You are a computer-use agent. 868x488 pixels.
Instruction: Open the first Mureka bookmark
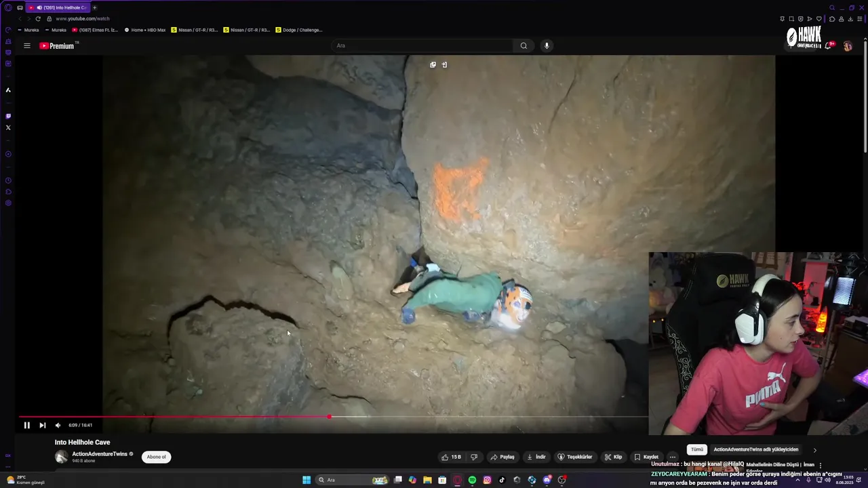coord(28,30)
